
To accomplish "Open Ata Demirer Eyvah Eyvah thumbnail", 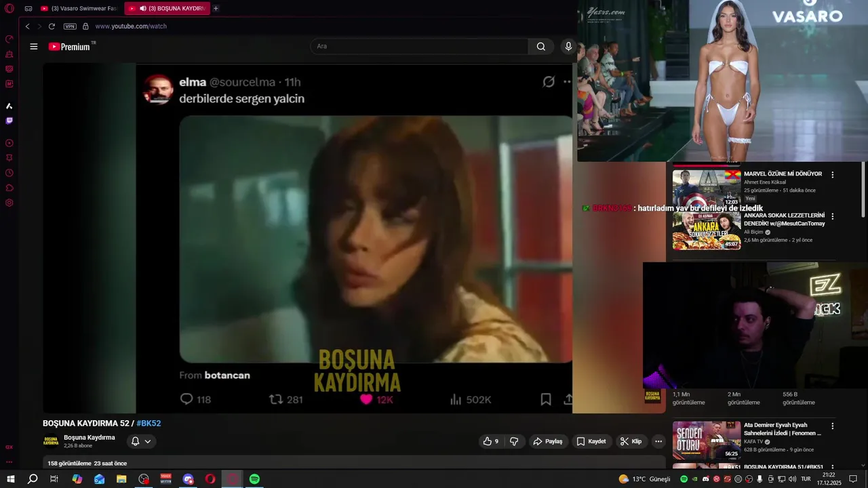I will click(x=707, y=440).
